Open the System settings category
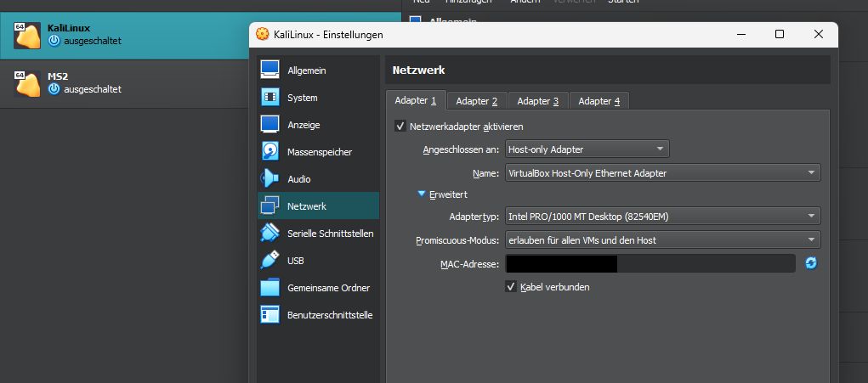868x383 pixels. (x=318, y=98)
